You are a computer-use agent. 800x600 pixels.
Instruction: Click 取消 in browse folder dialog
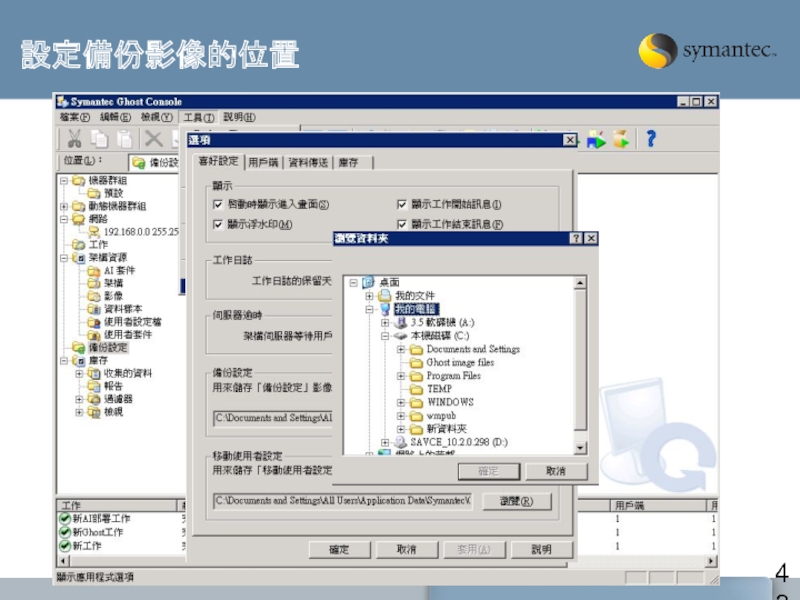click(556, 471)
